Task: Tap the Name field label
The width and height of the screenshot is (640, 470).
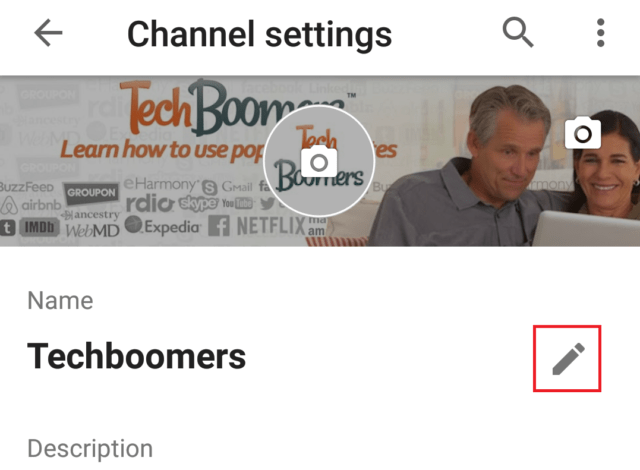Action: click(60, 301)
